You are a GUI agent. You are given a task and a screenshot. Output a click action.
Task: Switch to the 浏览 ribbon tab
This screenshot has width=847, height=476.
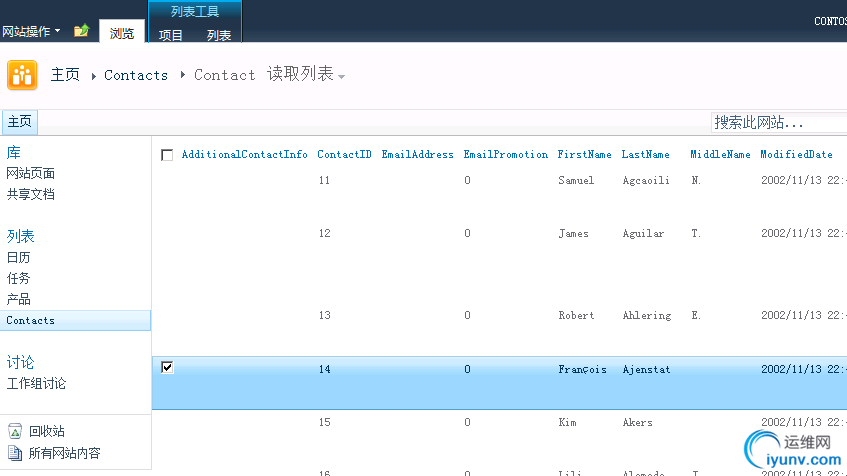pos(122,33)
